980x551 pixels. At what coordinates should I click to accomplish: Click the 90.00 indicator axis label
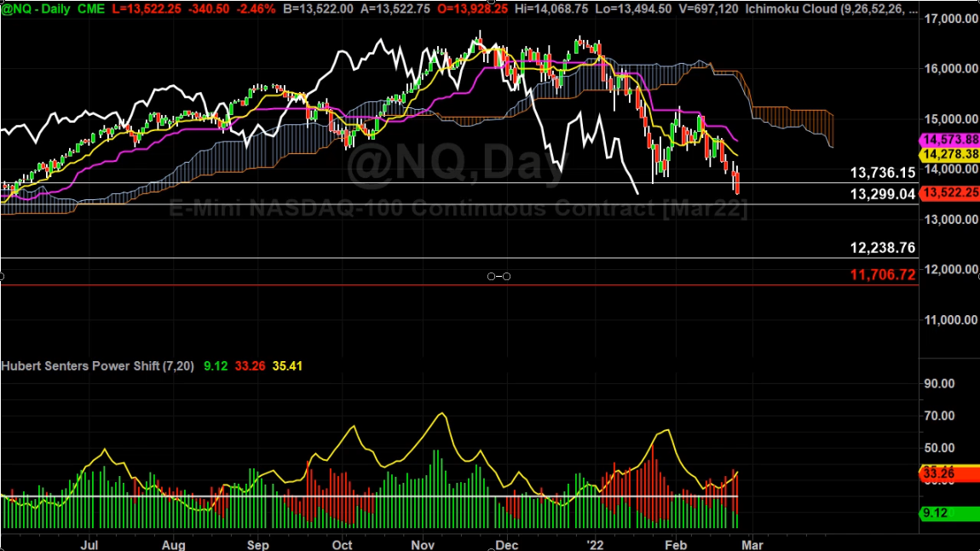(939, 383)
